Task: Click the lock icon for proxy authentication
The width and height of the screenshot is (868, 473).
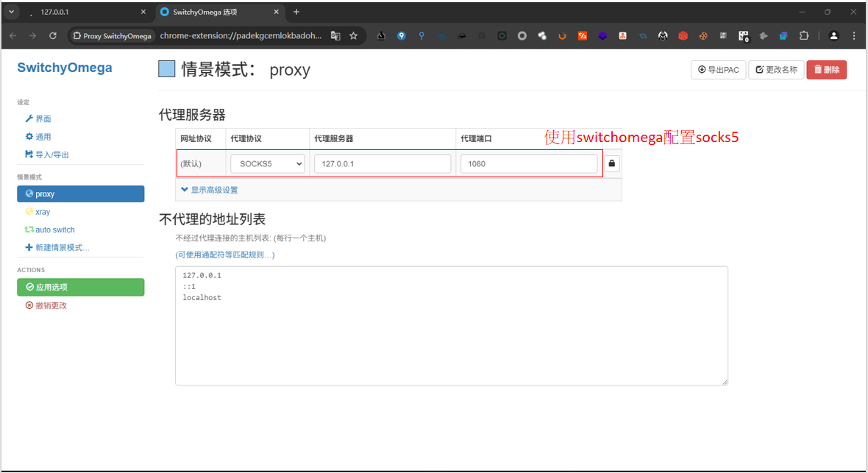Action: point(612,163)
